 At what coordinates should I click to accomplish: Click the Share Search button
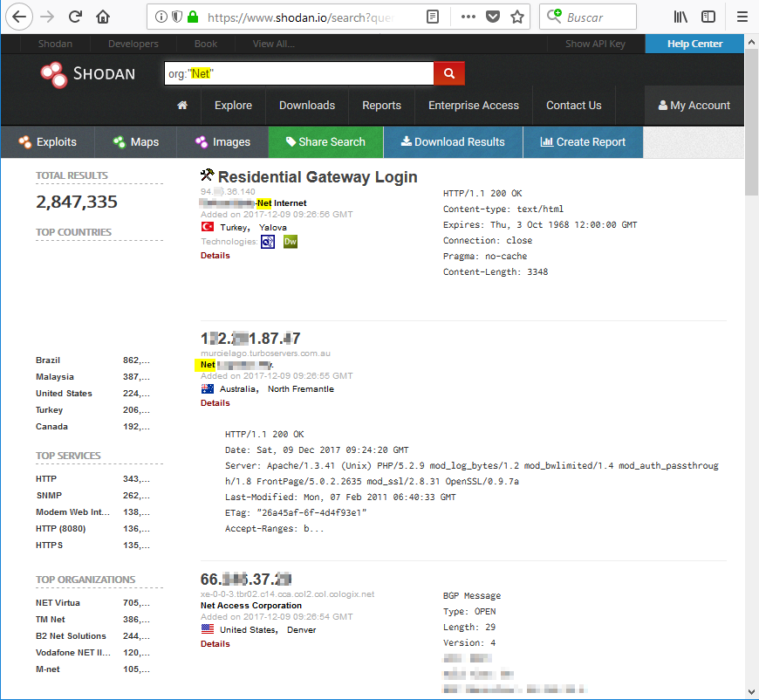click(x=325, y=142)
